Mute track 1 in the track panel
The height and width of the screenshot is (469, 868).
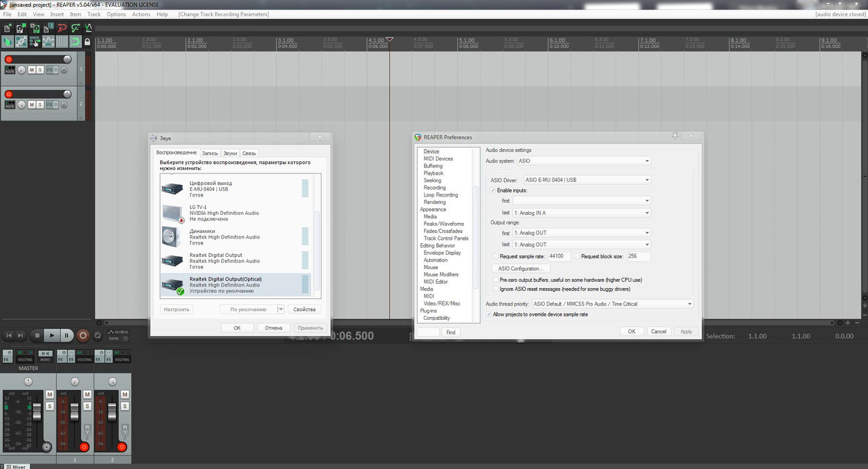click(x=32, y=70)
